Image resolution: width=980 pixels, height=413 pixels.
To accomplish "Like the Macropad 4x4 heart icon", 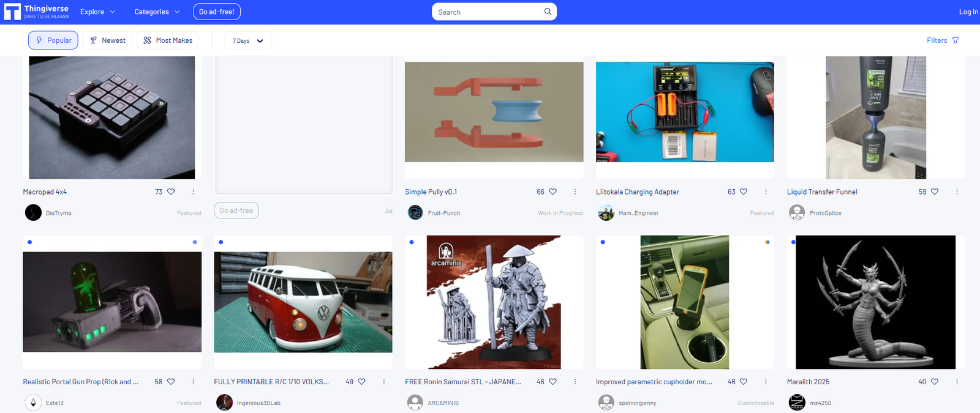I will [x=171, y=192].
